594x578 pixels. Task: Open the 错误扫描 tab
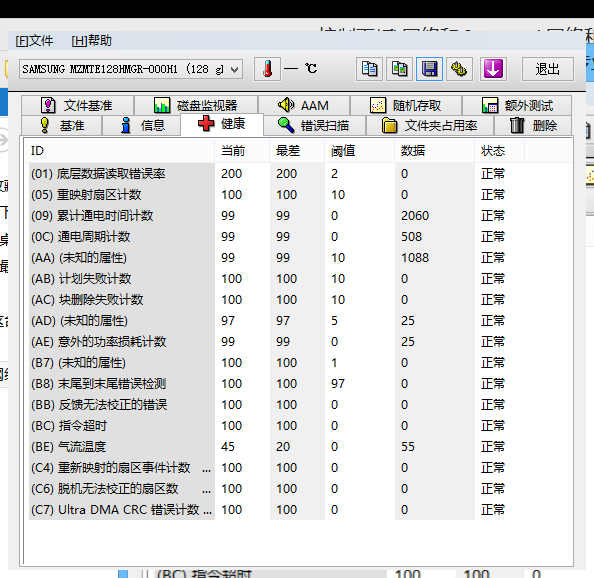point(314,125)
